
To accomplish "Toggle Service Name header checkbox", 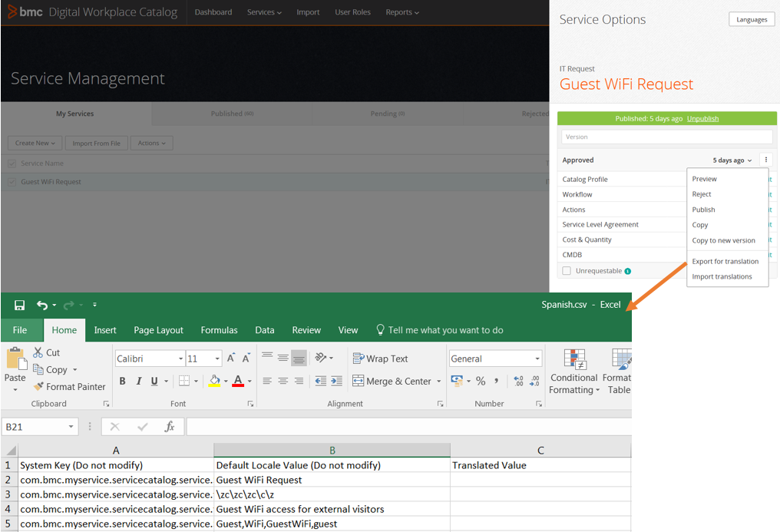I will (12, 163).
